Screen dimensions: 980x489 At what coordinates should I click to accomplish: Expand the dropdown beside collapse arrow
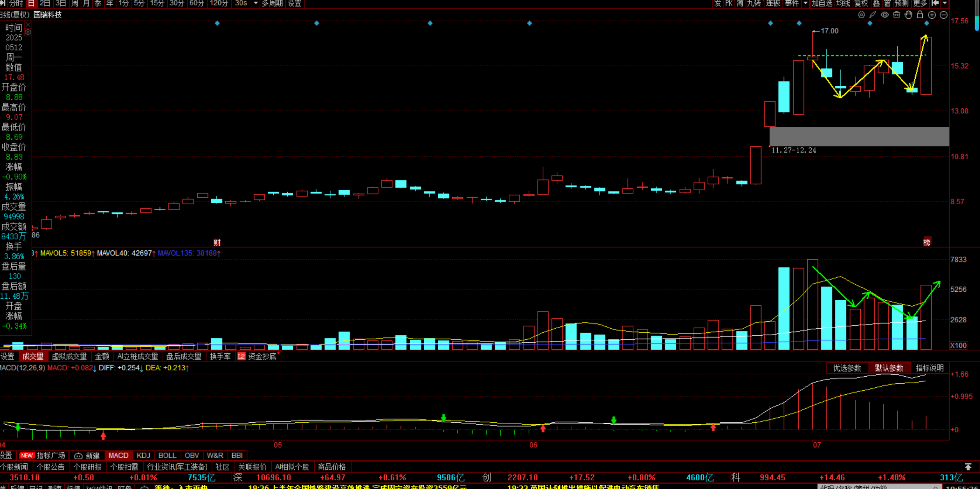[x=945, y=3]
